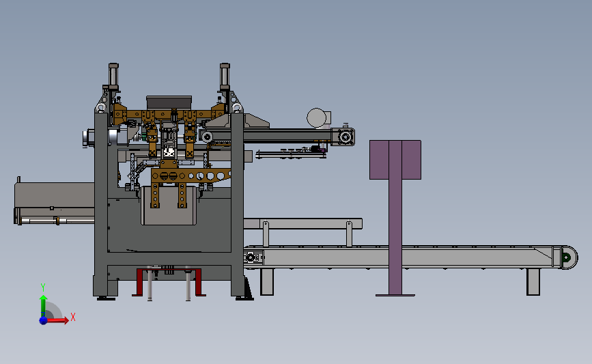Select the dark hopper on top of the frame

(169, 102)
